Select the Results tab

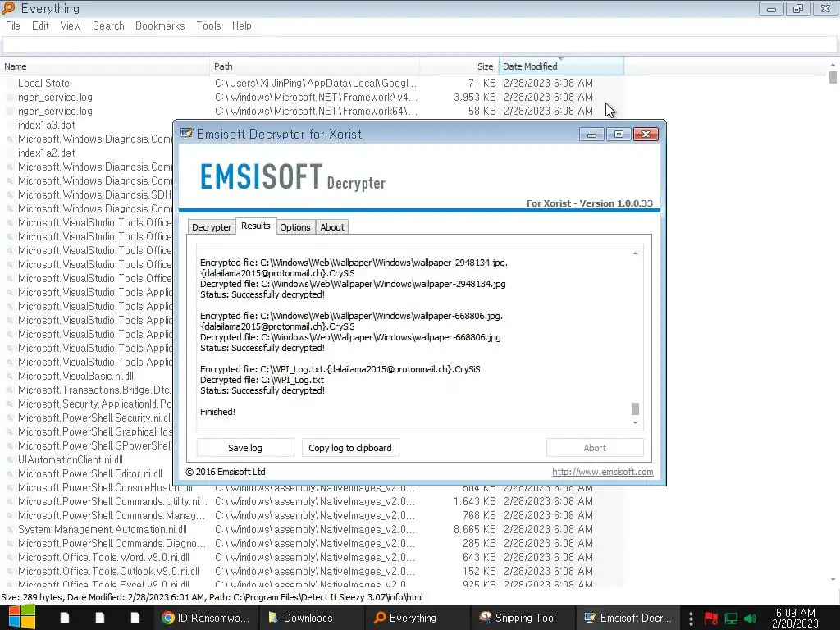coord(256,226)
